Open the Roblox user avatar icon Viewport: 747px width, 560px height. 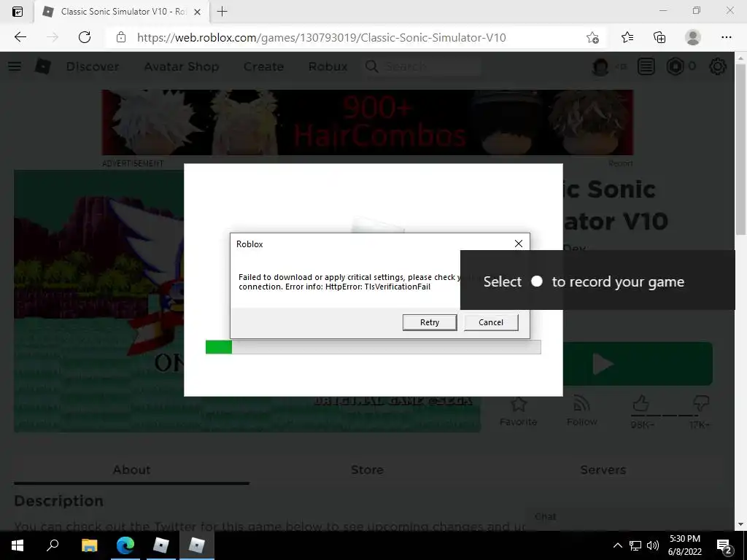pos(600,66)
